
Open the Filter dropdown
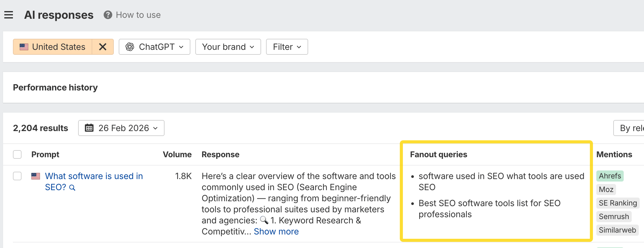coord(287,47)
